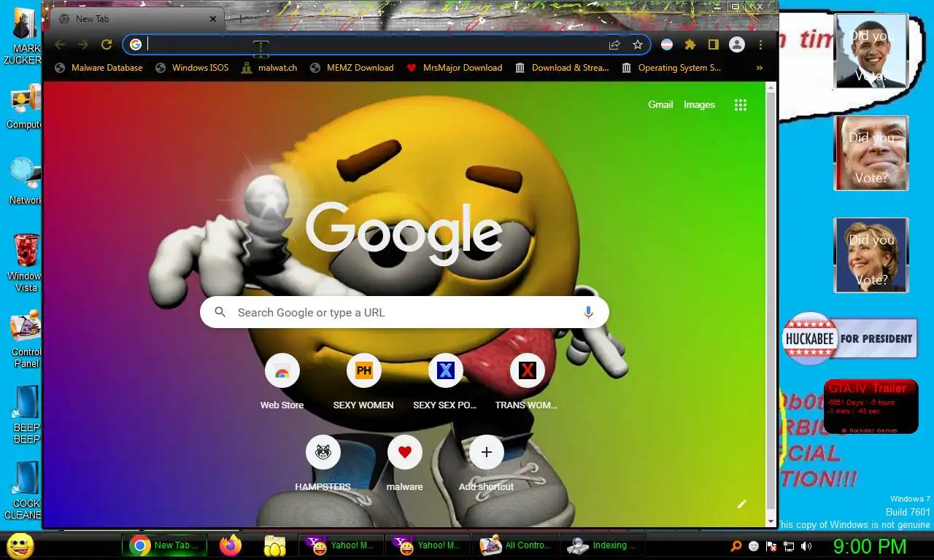
Task: Click the share page icon in the address bar
Action: pyautogui.click(x=614, y=44)
